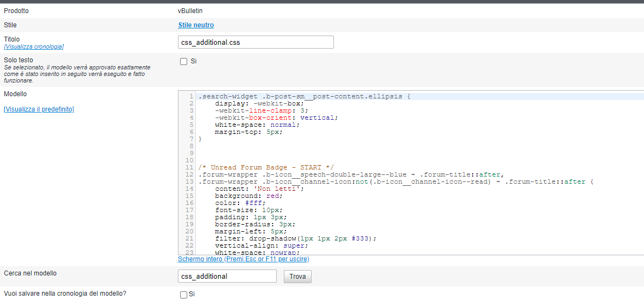Click Schermo intero fullscreen link

coord(243,260)
